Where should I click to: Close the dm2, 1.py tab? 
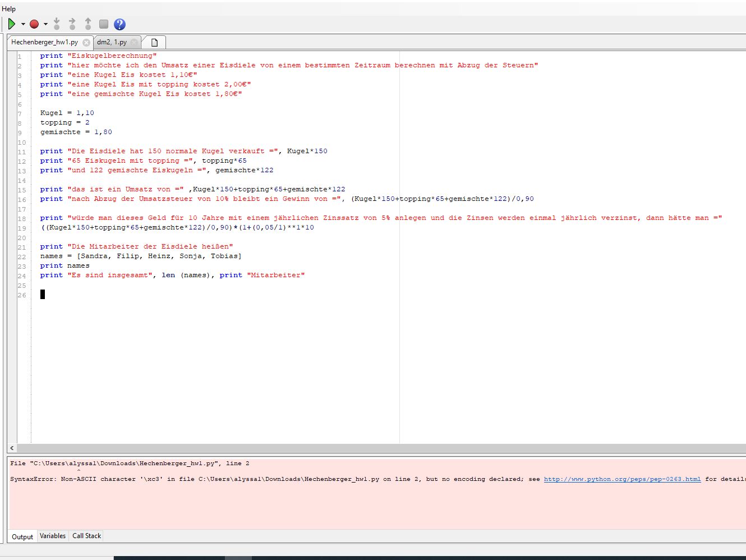[x=135, y=42]
